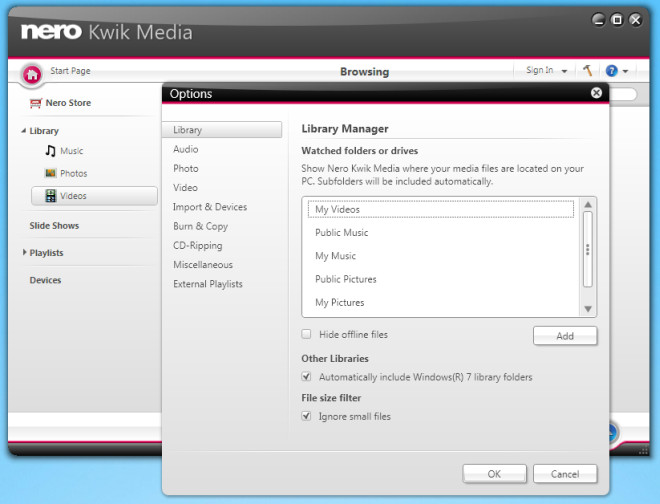The image size is (660, 504).
Task: Select Music in Library tree
Action: click(x=72, y=151)
